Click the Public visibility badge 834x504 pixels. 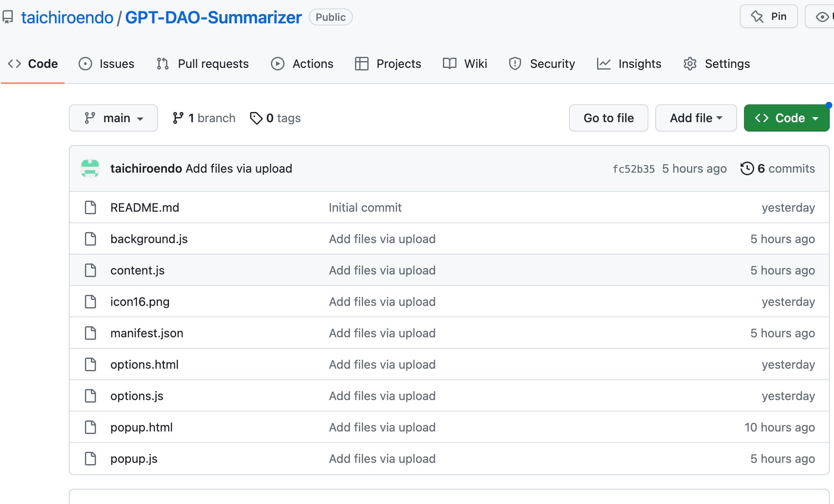pos(330,17)
